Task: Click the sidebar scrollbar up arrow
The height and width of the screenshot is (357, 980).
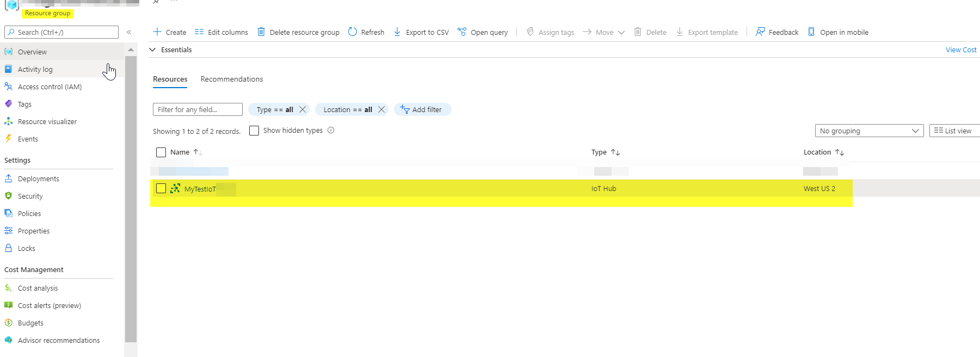Action: pos(131,50)
